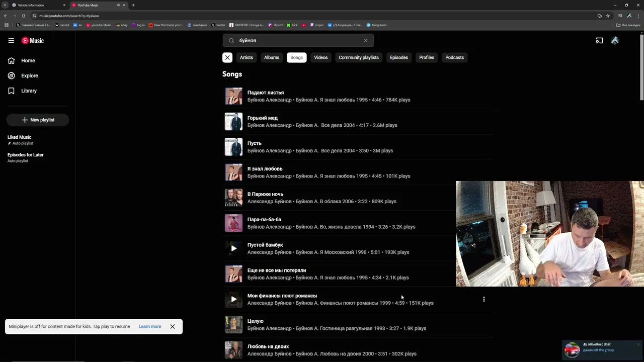
Task: Filter results by Albums
Action: 272,57
